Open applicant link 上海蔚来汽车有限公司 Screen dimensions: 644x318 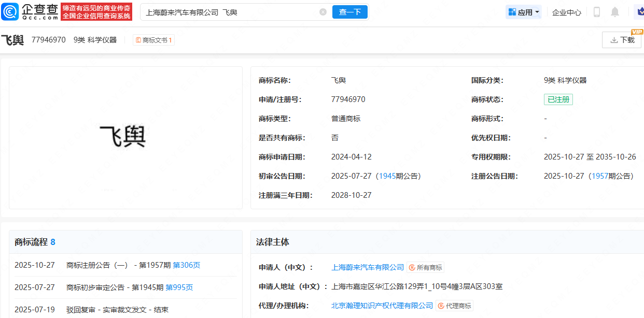368,267
